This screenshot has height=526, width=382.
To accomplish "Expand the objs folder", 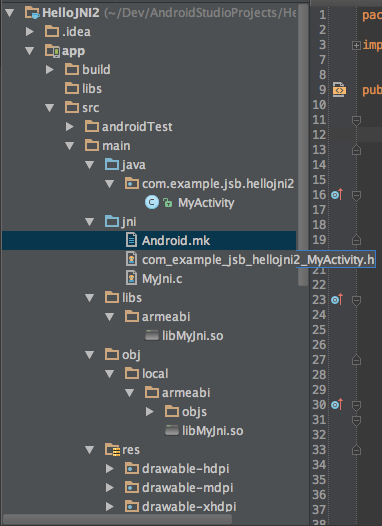I will coord(150,412).
